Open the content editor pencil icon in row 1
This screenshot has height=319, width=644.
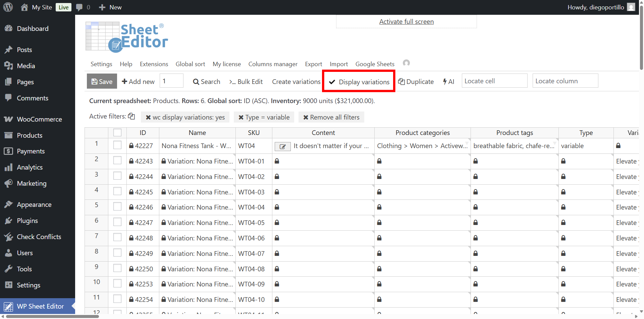pyautogui.click(x=282, y=146)
